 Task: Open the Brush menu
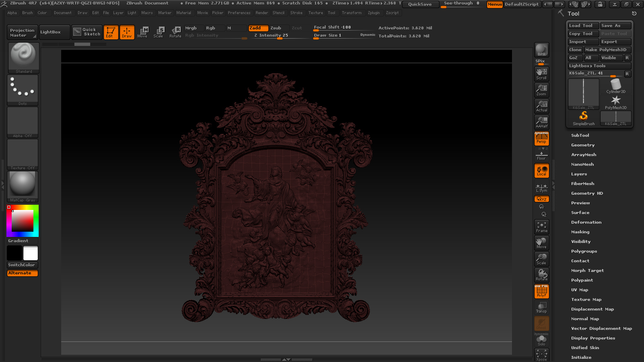[x=27, y=13]
